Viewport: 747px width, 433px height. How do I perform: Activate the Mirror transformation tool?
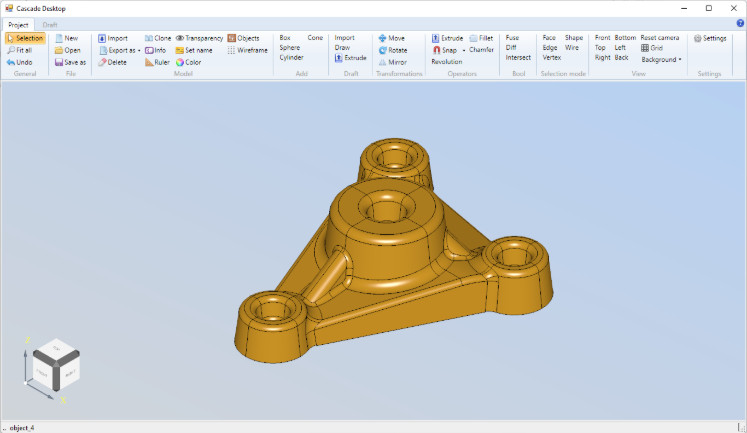tap(393, 62)
